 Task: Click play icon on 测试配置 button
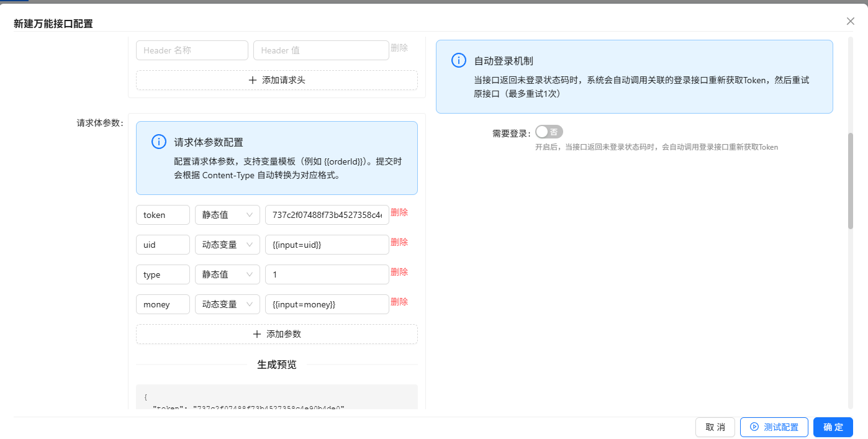click(754, 427)
